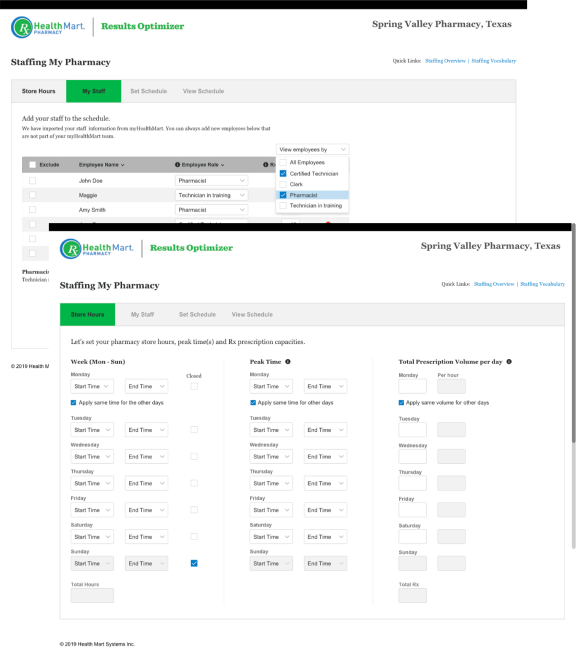Click Results Optimizer title in back window
Viewport: 576px width, 662px height.
(x=143, y=26)
